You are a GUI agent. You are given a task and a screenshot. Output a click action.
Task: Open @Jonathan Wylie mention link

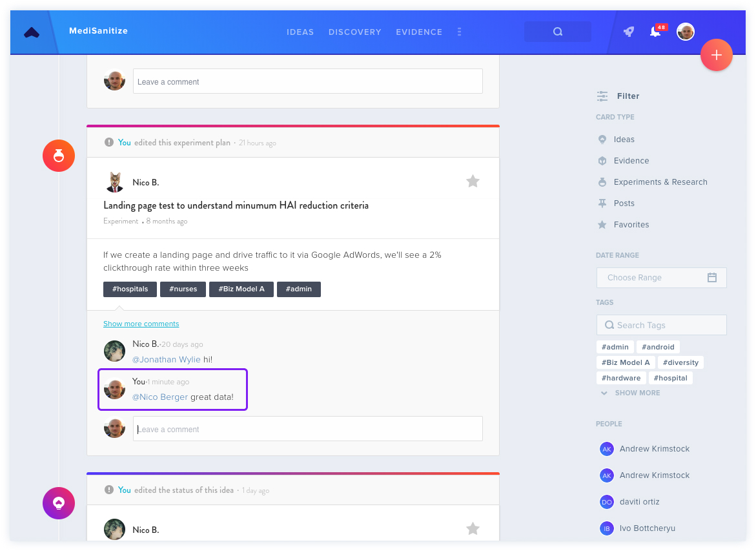(167, 359)
